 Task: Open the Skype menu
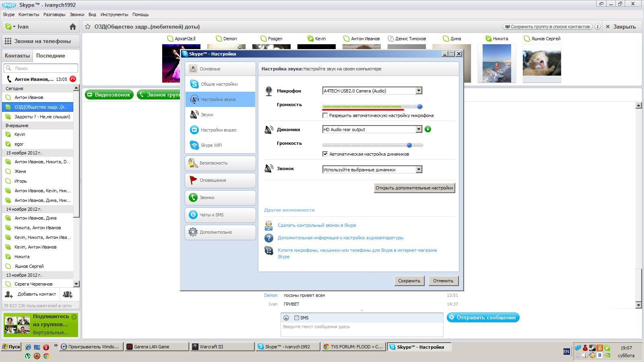pyautogui.click(x=8, y=14)
